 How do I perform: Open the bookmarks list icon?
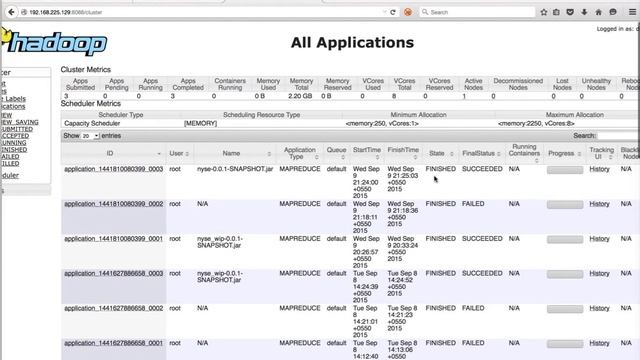[x=556, y=12]
